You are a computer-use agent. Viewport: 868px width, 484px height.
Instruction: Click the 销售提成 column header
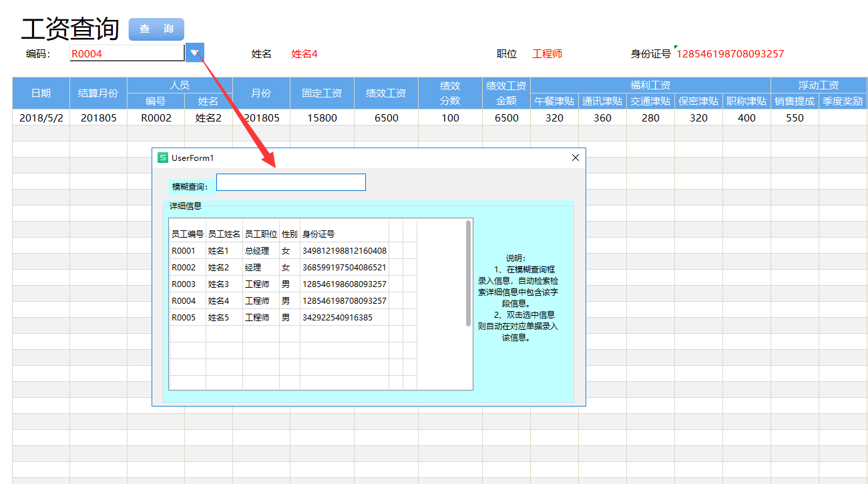[x=795, y=101]
